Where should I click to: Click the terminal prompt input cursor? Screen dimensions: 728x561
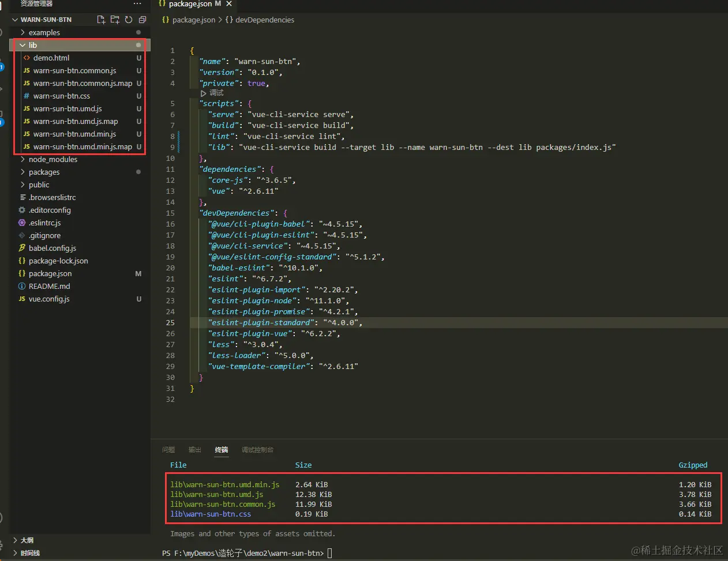[330, 553]
